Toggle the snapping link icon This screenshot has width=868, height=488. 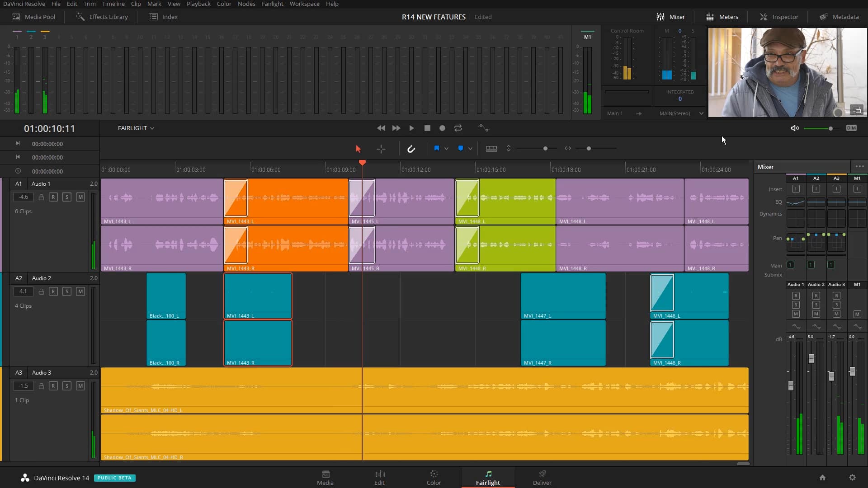pos(411,149)
